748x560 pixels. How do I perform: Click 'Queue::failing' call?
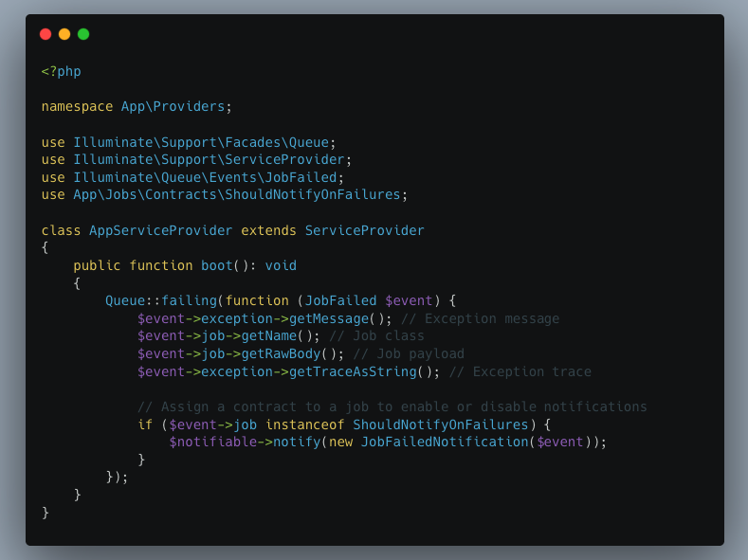coord(161,300)
